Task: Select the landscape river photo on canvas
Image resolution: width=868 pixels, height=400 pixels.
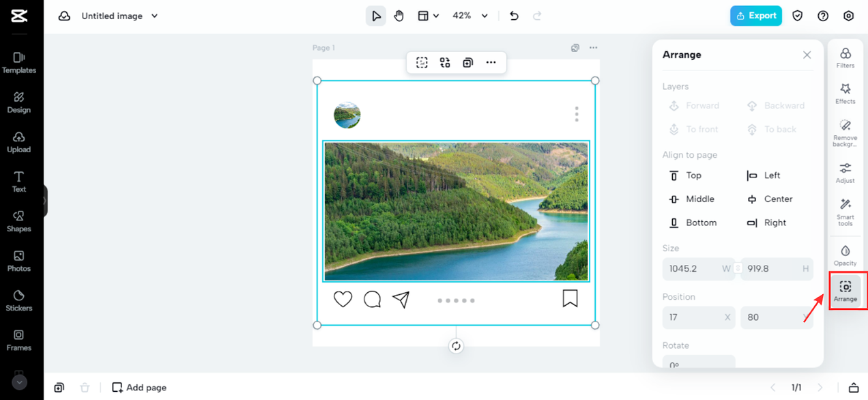Action: click(x=456, y=211)
